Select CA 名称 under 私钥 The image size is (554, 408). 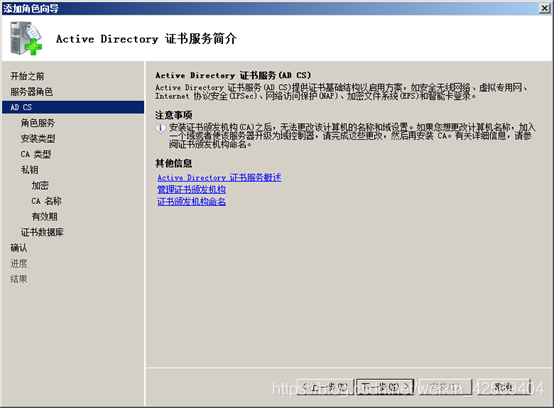46,201
